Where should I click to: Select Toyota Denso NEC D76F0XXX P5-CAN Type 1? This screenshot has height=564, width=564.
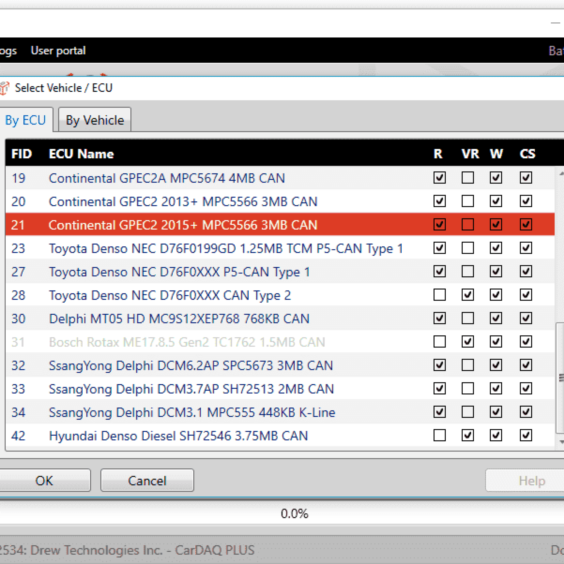pyautogui.click(x=280, y=272)
